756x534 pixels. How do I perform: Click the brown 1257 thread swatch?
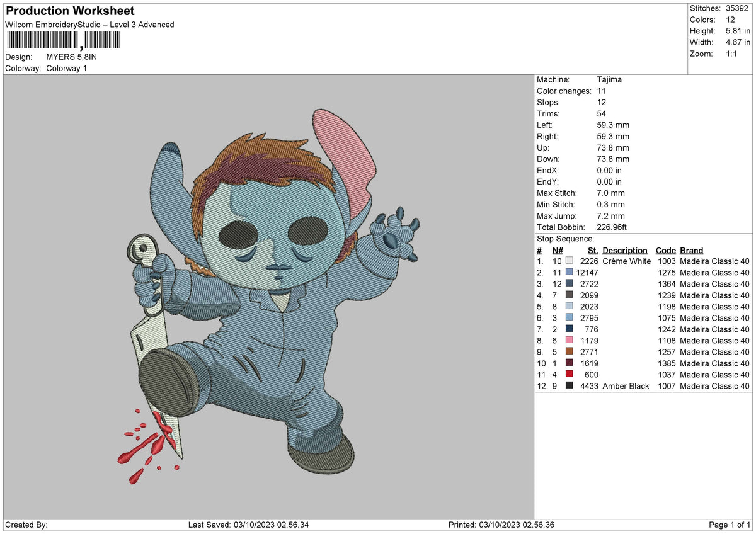[x=570, y=352]
